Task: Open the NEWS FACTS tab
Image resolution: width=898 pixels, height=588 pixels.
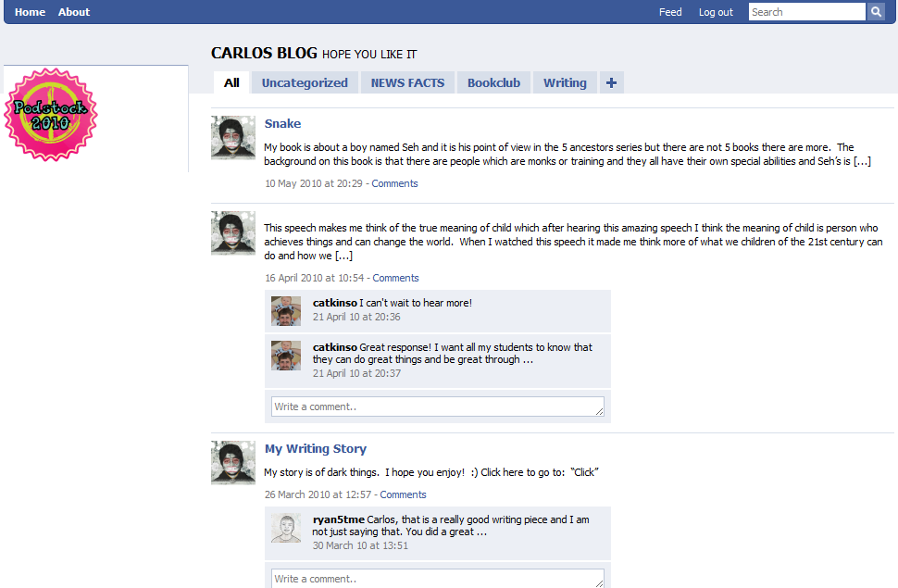Action: point(407,82)
